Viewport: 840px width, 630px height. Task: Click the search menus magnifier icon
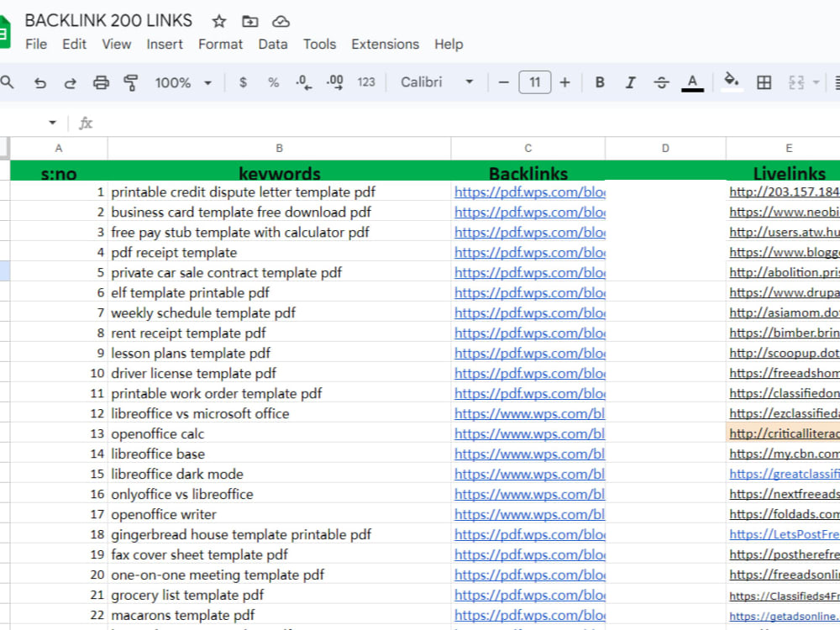click(x=7, y=82)
